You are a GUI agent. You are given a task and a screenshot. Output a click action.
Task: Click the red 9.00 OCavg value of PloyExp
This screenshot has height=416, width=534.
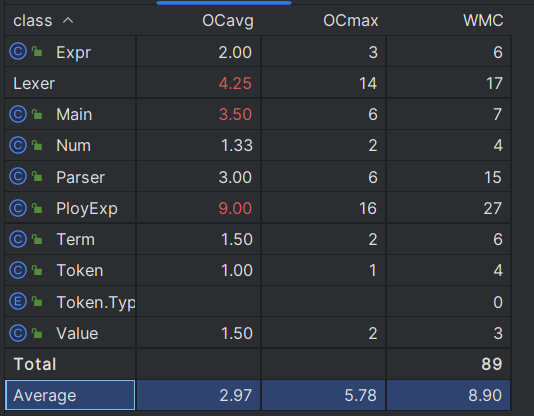point(235,208)
